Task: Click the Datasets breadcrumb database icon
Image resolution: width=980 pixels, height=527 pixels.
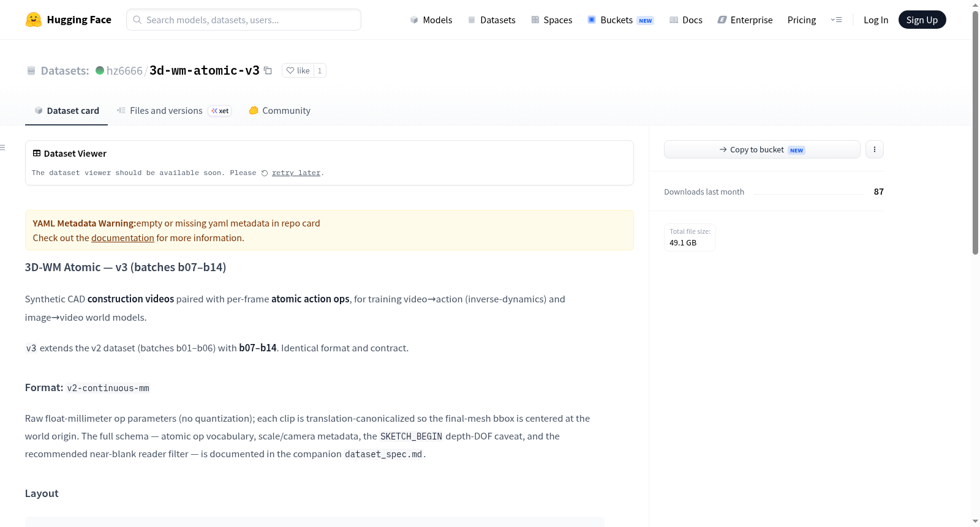Action: (31, 70)
